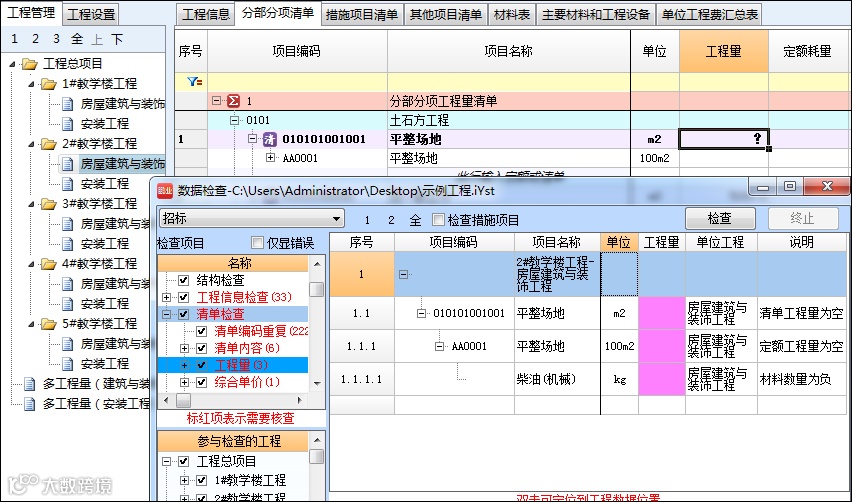Screen dimensions: 852x502
Task: Click the 说明 column header in the check results
Action: (801, 242)
